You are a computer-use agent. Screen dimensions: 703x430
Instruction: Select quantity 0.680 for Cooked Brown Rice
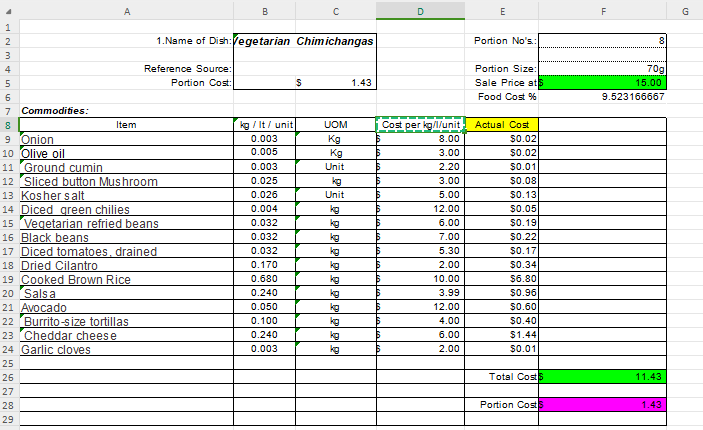point(265,279)
